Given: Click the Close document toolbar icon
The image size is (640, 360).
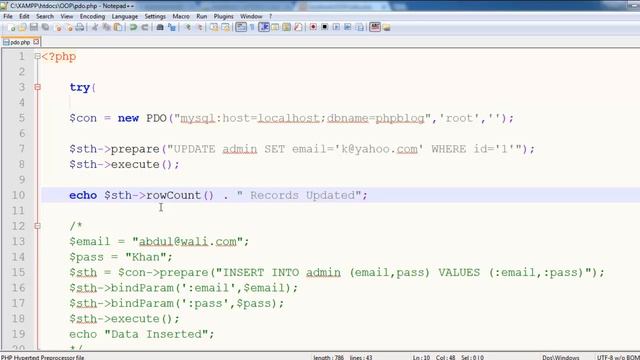Looking at the screenshot, I should pyautogui.click(x=58, y=27).
